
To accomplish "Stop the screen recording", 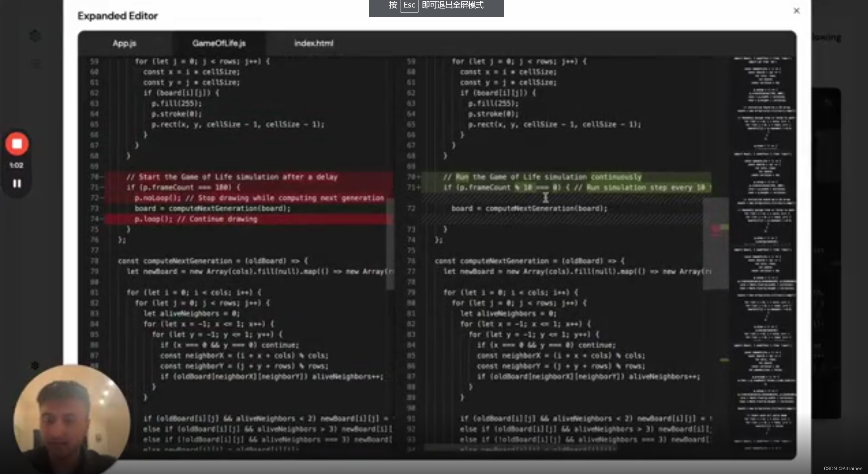I will 17,144.
